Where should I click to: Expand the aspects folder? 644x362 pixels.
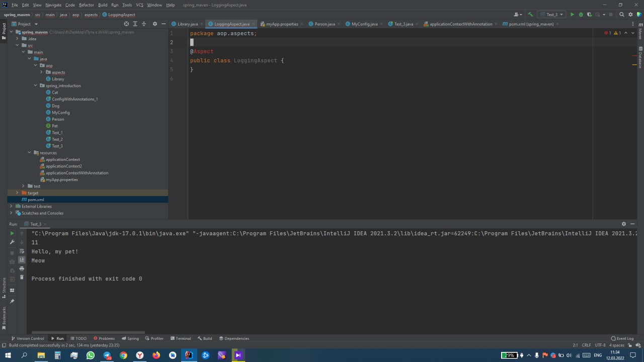click(41, 72)
